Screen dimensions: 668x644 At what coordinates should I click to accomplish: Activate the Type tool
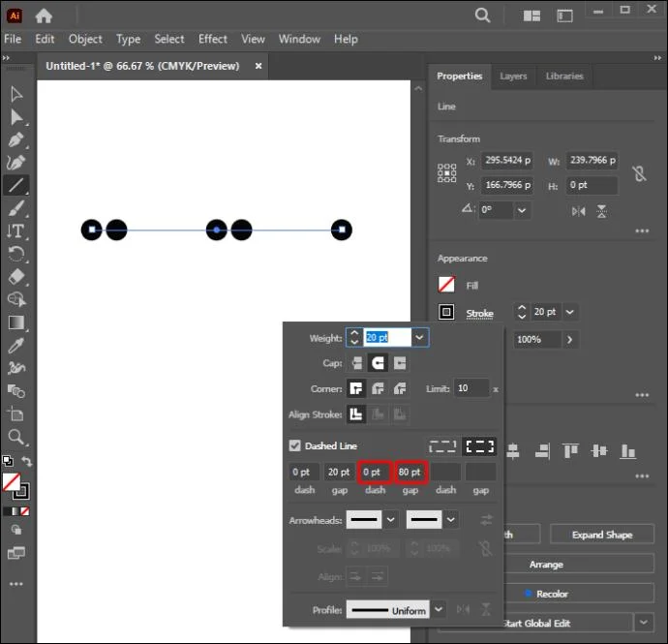pyautogui.click(x=16, y=231)
